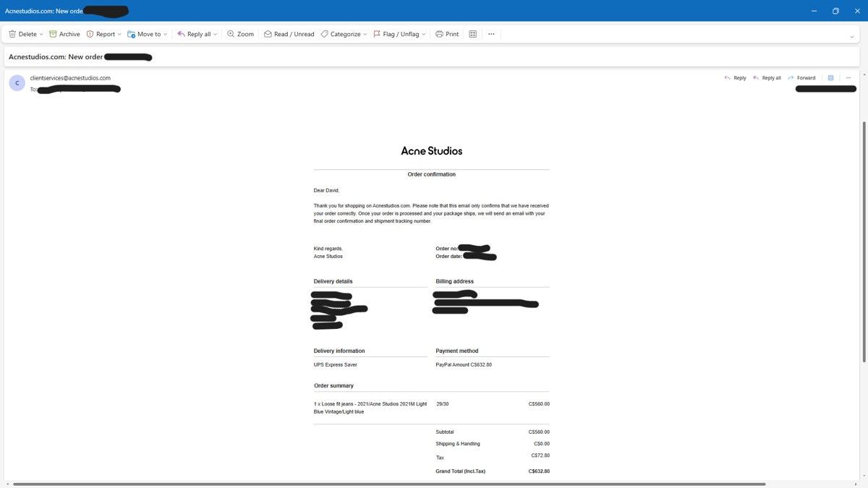The image size is (868, 488).
Task: Click the horizontal scrollbar at the bottom
Action: point(389,484)
